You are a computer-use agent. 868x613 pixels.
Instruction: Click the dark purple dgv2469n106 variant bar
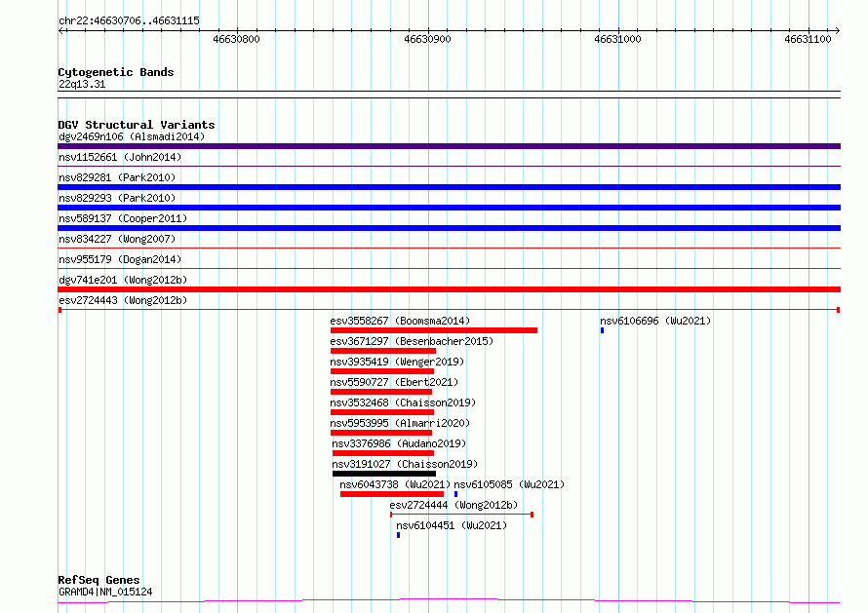(449, 146)
